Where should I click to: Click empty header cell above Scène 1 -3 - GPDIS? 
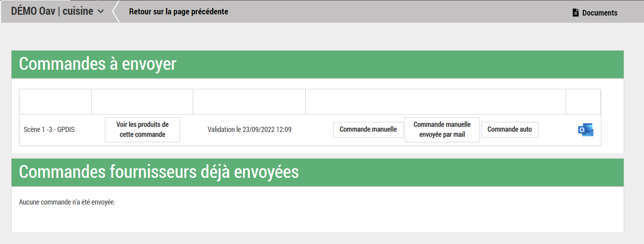[x=55, y=102]
